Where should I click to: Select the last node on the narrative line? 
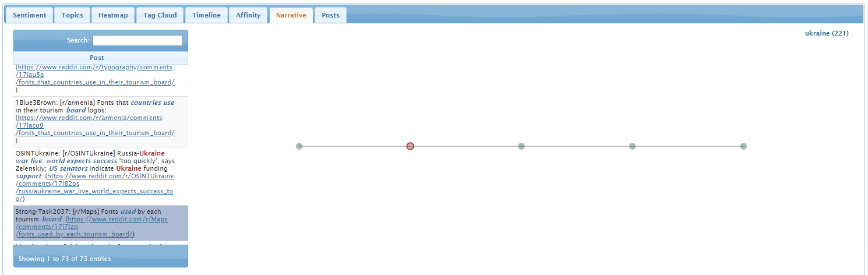(x=743, y=146)
